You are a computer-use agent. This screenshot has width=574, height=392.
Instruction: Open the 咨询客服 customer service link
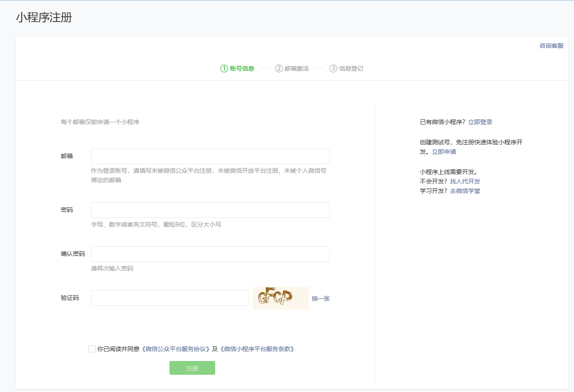point(552,46)
